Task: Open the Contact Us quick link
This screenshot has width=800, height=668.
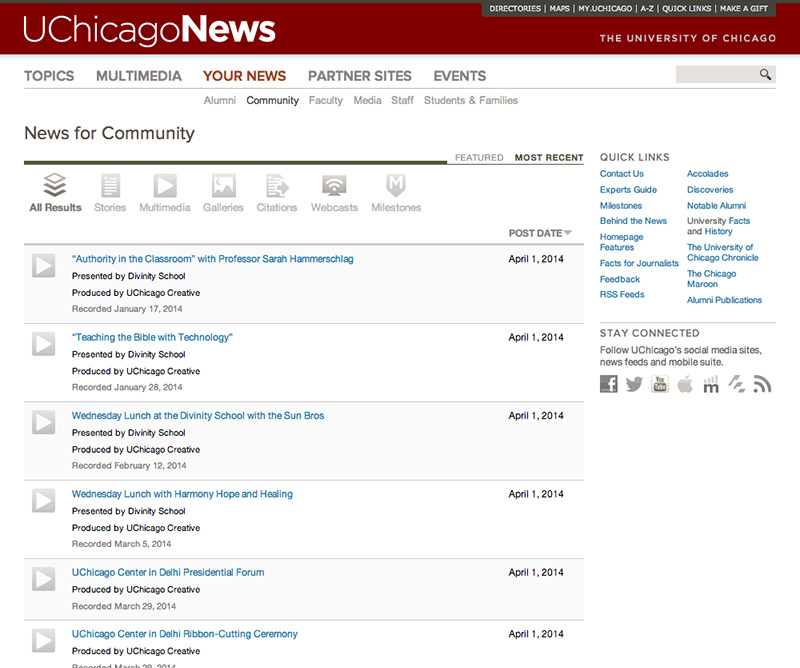Action: pyautogui.click(x=621, y=174)
